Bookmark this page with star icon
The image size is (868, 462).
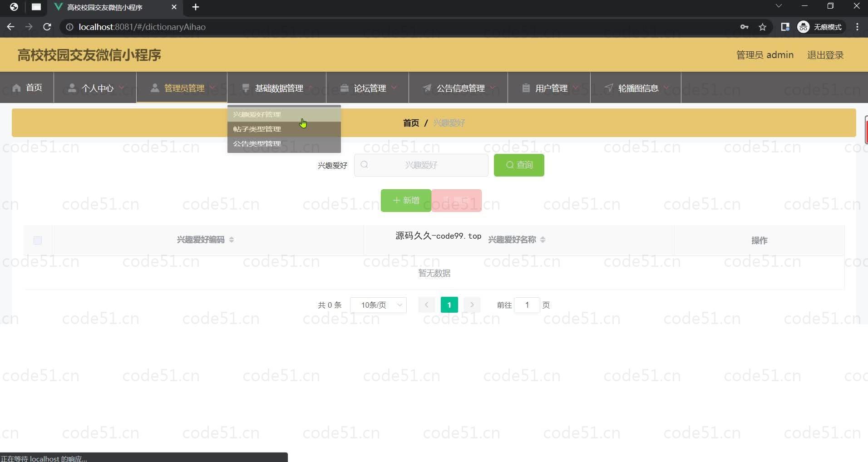tap(763, 27)
